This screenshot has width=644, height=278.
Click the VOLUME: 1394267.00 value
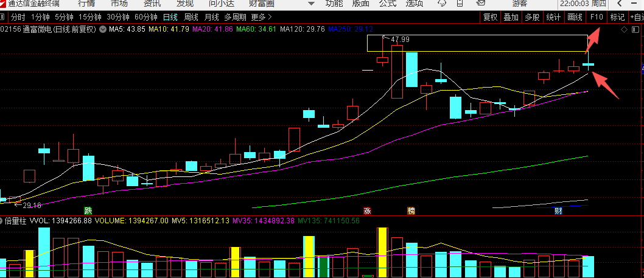pyautogui.click(x=131, y=221)
